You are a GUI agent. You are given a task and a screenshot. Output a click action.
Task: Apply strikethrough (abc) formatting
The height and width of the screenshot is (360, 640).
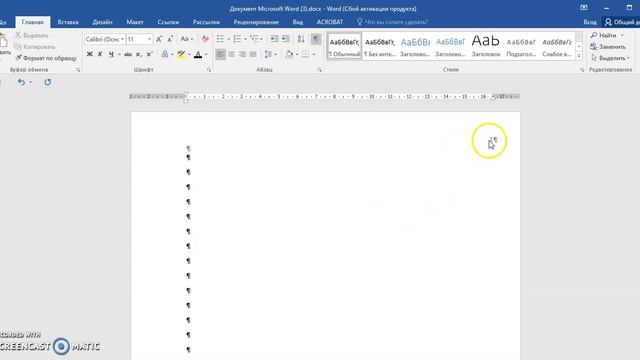tap(128, 54)
